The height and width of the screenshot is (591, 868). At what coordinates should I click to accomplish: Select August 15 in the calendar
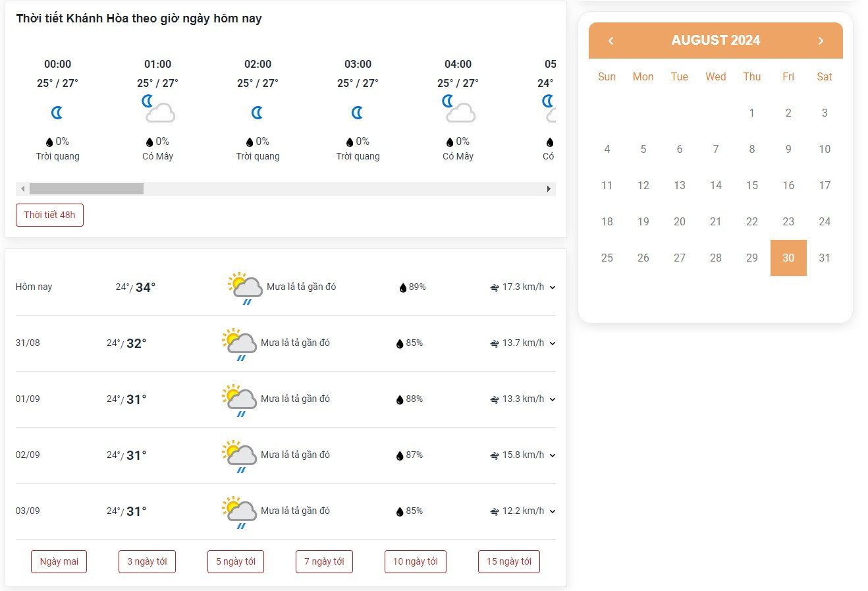752,185
